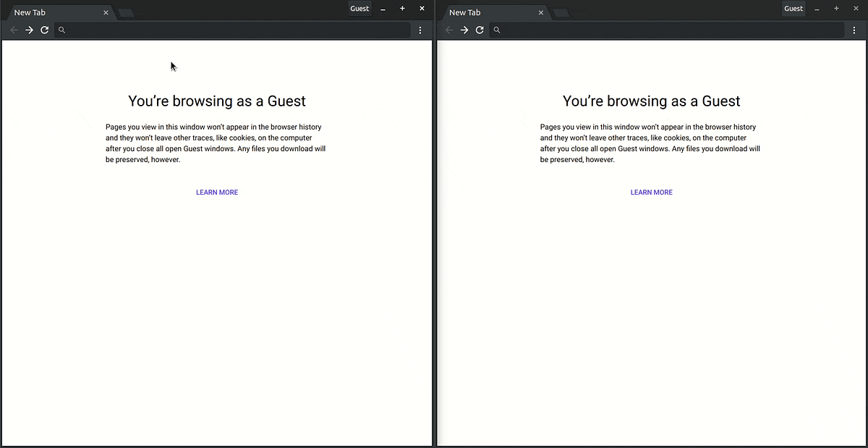Select the New Tab tab in the right window

(x=485, y=12)
